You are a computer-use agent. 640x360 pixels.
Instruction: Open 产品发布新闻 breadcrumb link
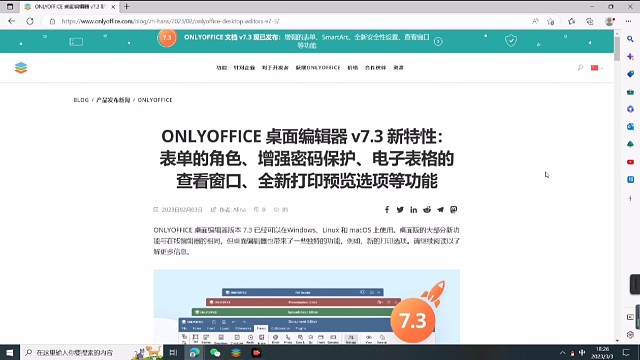pos(113,100)
